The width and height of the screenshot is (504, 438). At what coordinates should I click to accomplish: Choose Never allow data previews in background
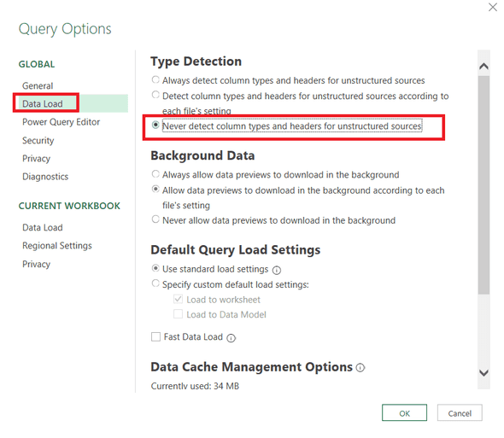[155, 219]
